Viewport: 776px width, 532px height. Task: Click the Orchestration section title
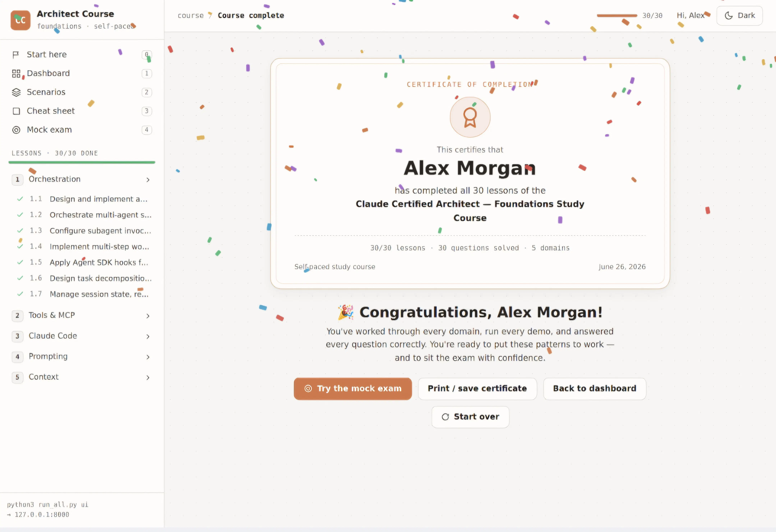(x=54, y=179)
